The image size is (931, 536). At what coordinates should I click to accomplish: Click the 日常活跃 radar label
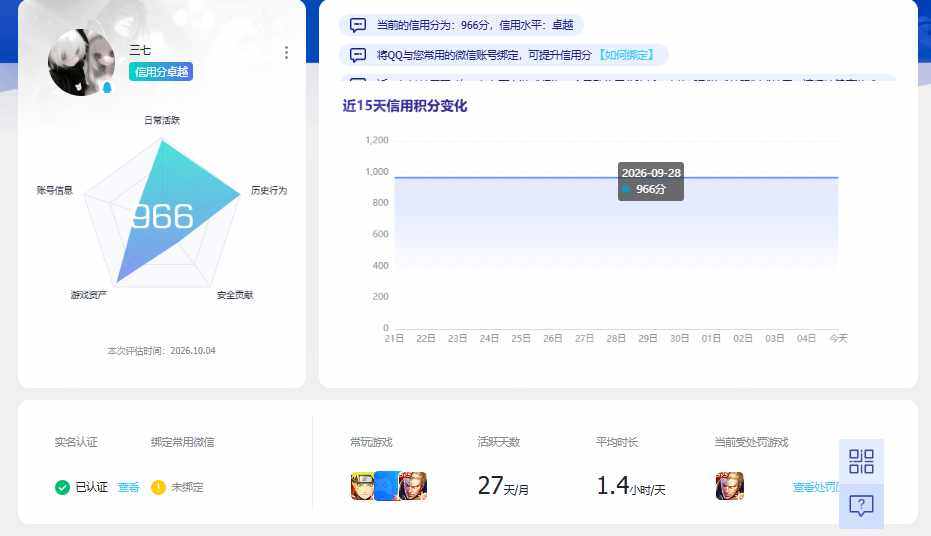click(162, 120)
